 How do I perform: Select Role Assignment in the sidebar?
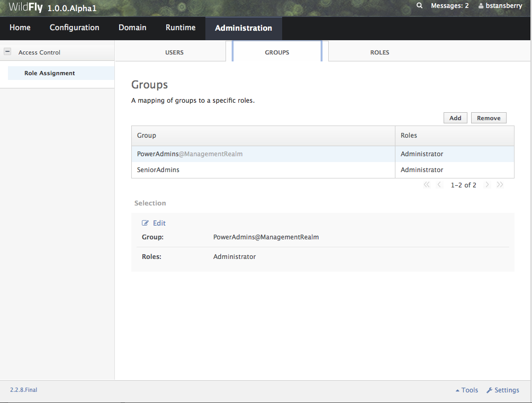50,73
